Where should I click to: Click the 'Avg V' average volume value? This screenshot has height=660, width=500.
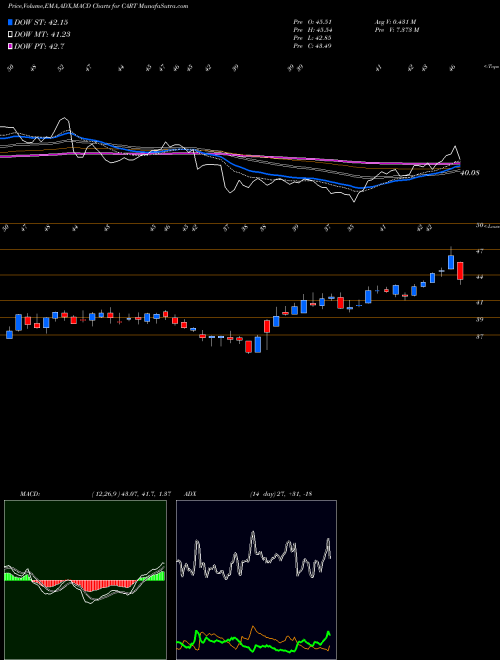(x=395, y=22)
